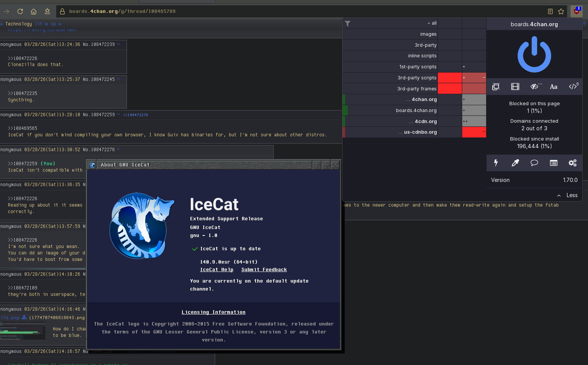The width and height of the screenshot is (588, 365).
Task: Click 3rd-party scripts global rule red cell
Action: pos(450,78)
